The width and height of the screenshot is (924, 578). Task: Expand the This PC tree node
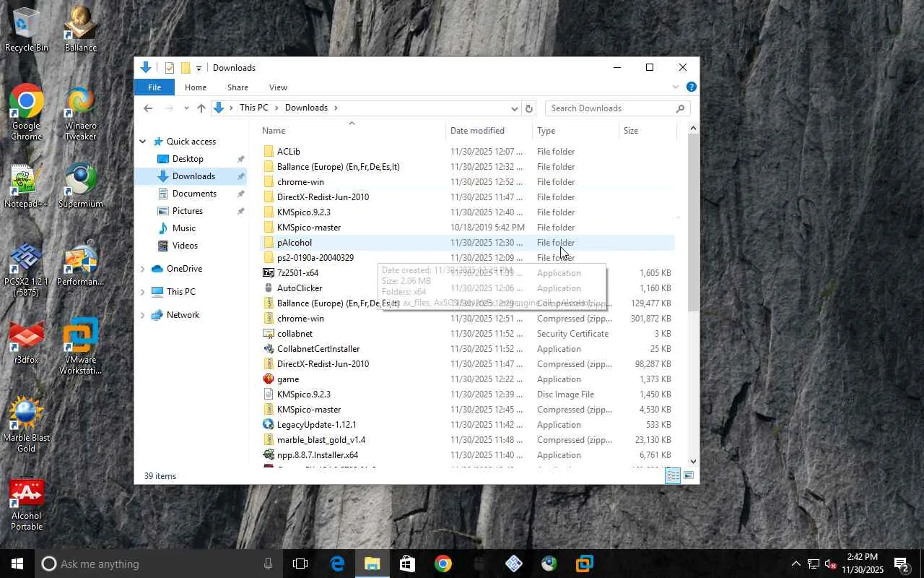pyautogui.click(x=142, y=292)
